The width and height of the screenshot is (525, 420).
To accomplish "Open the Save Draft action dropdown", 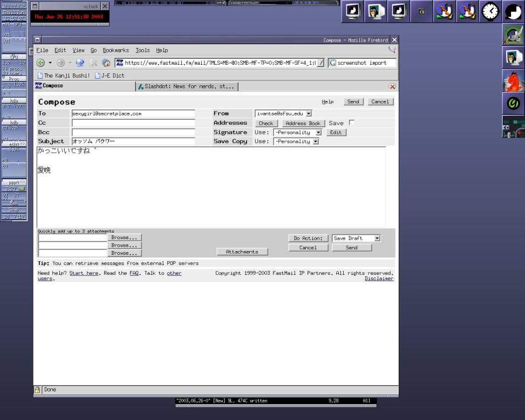I will [x=377, y=238].
